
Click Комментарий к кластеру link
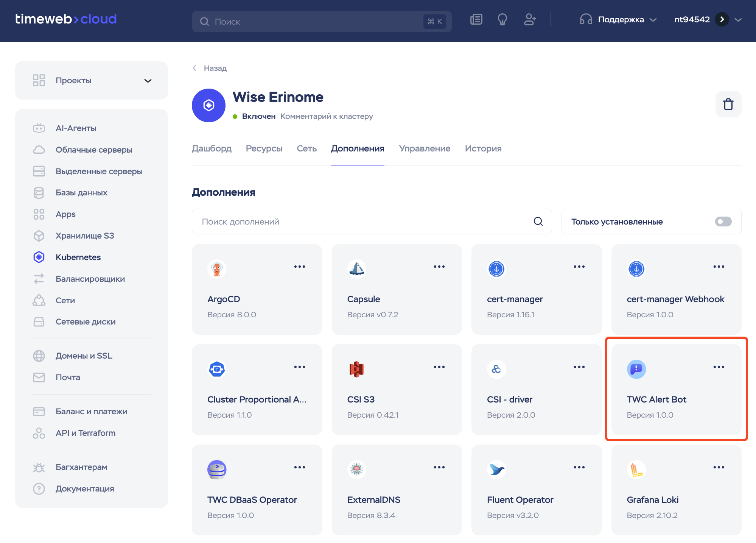(327, 116)
